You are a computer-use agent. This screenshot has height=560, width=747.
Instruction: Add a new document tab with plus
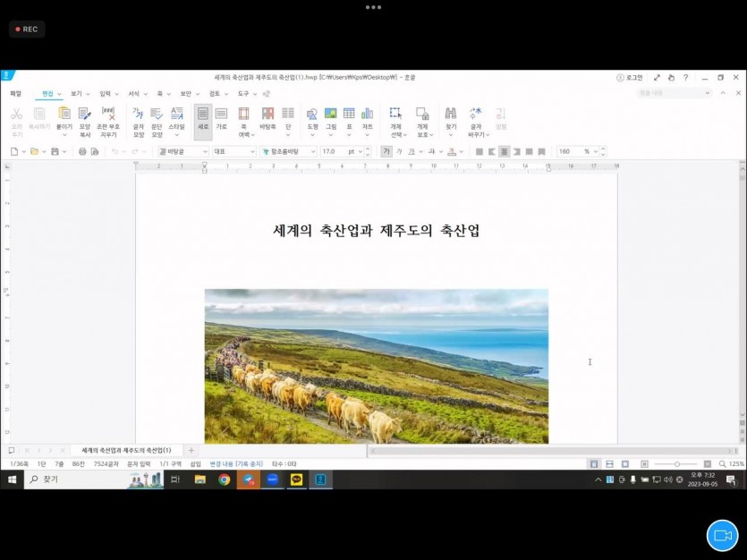pos(191,450)
